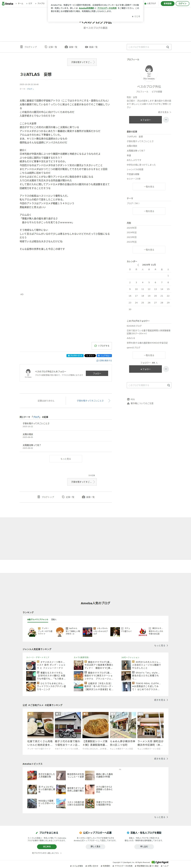Open the RSS feed link
The height and width of the screenshot is (868, 191).
[x=131, y=399]
